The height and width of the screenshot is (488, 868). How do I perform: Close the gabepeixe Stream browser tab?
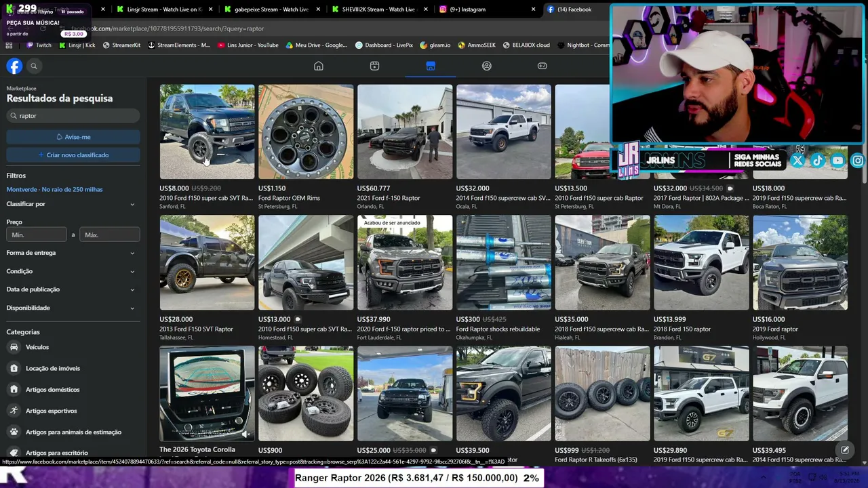tap(318, 9)
